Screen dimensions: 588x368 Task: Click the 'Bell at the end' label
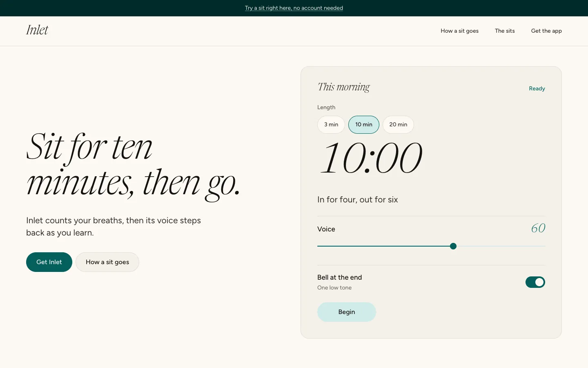pyautogui.click(x=340, y=278)
